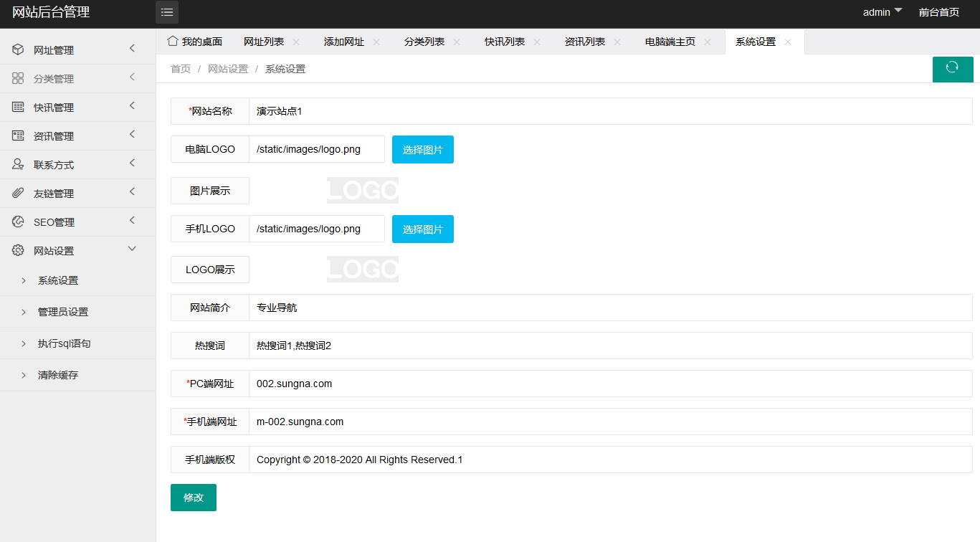Click the hamburger menu toggle icon
This screenshot has width=980, height=542.
pyautogui.click(x=167, y=12)
